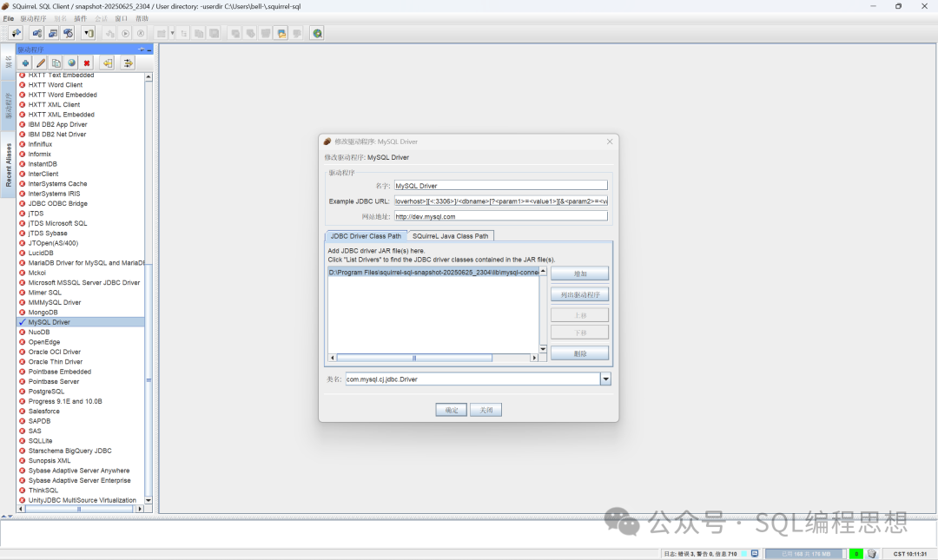Screen dimensions: 938x560
Task: Click the globe driver website icon
Action: [72, 63]
